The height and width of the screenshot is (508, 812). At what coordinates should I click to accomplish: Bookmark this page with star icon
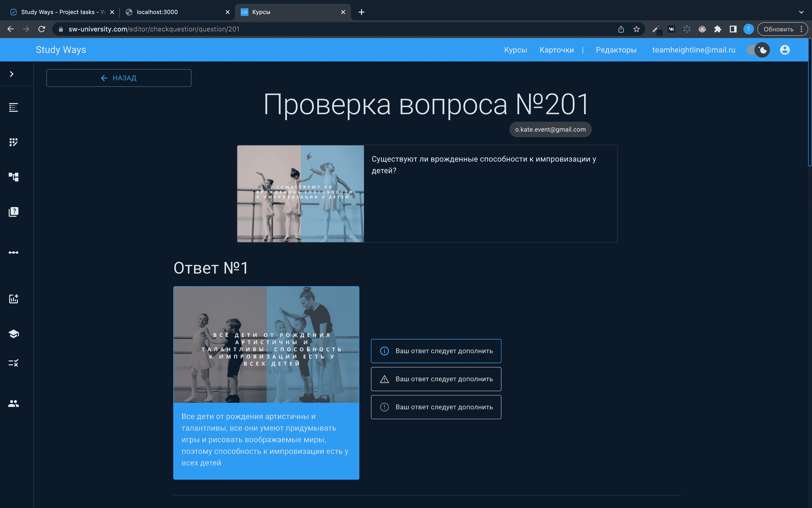636,29
